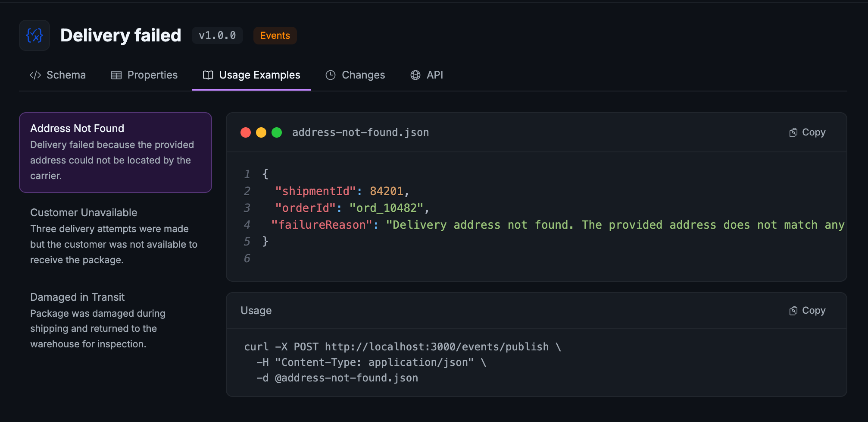Click the Delivery failed event logo icon
This screenshot has height=422, width=868.
[34, 35]
